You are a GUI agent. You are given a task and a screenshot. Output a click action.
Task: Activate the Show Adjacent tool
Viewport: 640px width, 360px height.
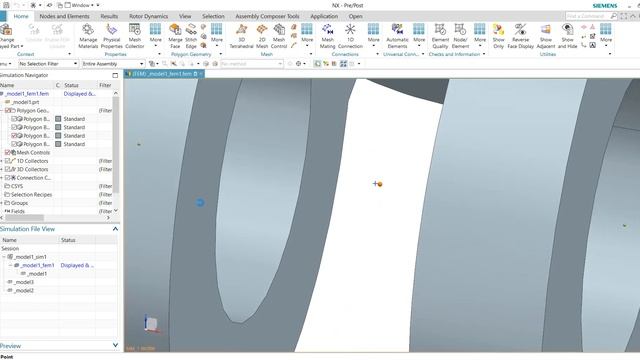tap(546, 36)
